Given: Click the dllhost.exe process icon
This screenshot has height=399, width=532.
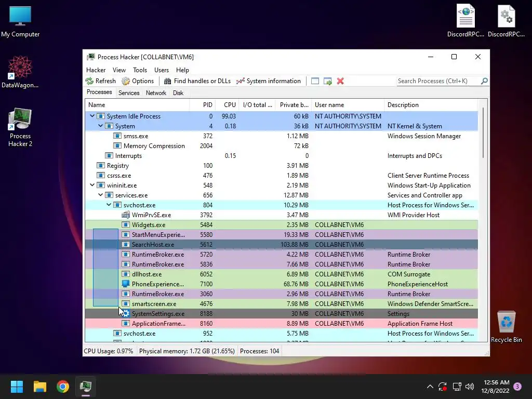Looking at the screenshot, I should [126, 274].
